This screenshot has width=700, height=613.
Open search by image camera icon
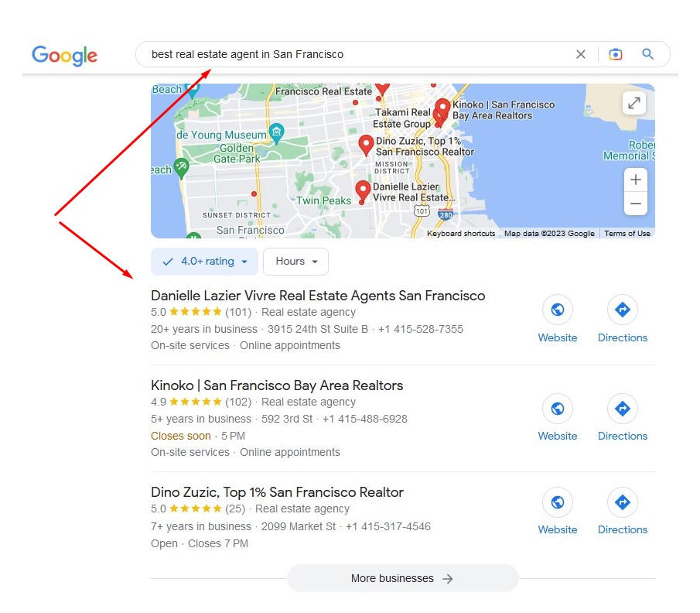[615, 54]
